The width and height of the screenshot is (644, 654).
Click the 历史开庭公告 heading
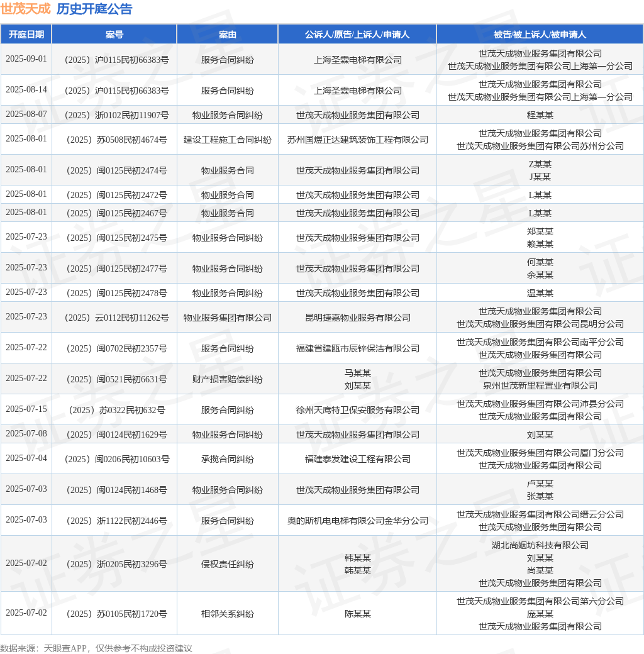tap(94, 9)
